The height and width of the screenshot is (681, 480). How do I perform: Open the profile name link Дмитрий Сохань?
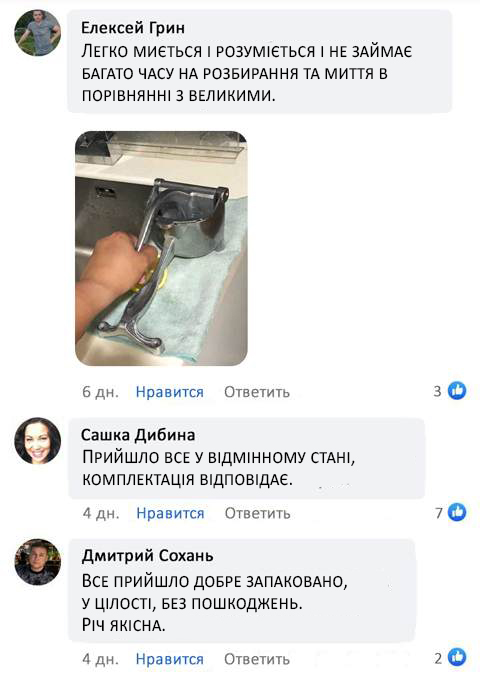(147, 555)
